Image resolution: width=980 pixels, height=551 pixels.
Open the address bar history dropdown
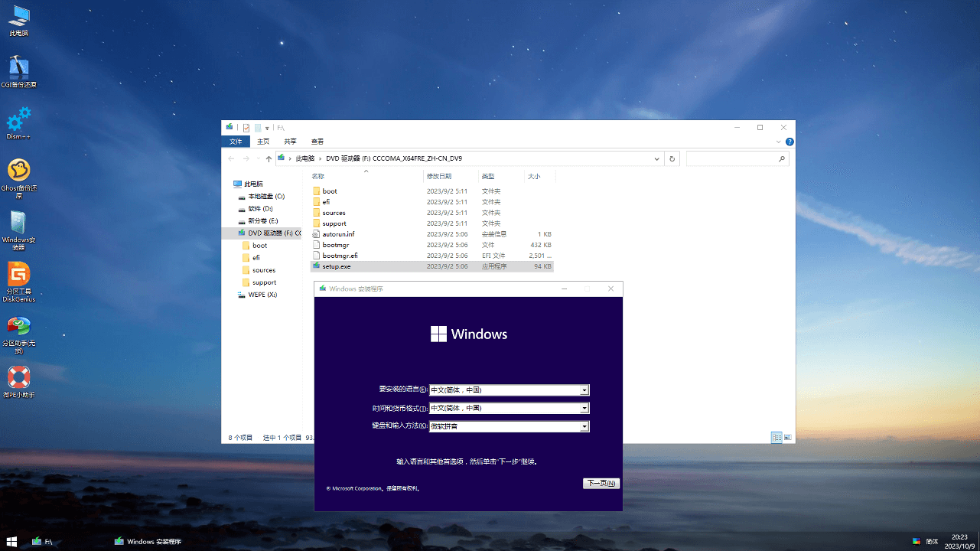[657, 158]
